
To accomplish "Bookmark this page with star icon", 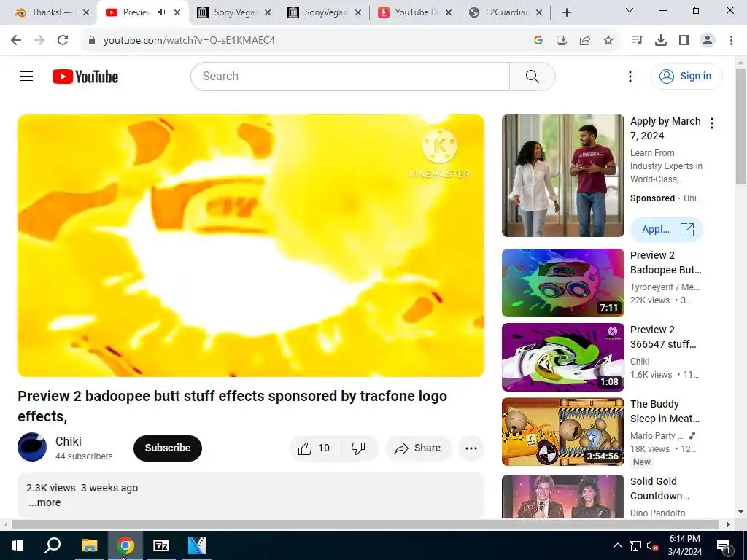I will [x=608, y=41].
